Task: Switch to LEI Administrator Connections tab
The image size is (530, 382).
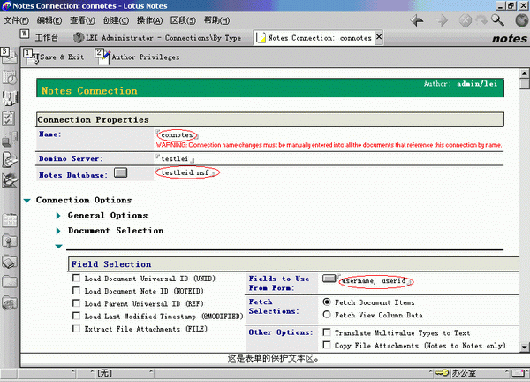Action: 158,38
